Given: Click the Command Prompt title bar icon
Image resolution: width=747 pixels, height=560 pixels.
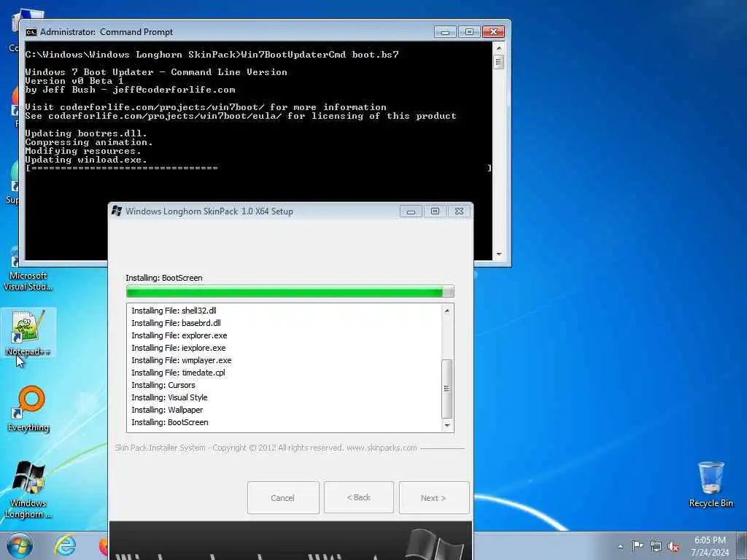Looking at the screenshot, I should pos(31,32).
